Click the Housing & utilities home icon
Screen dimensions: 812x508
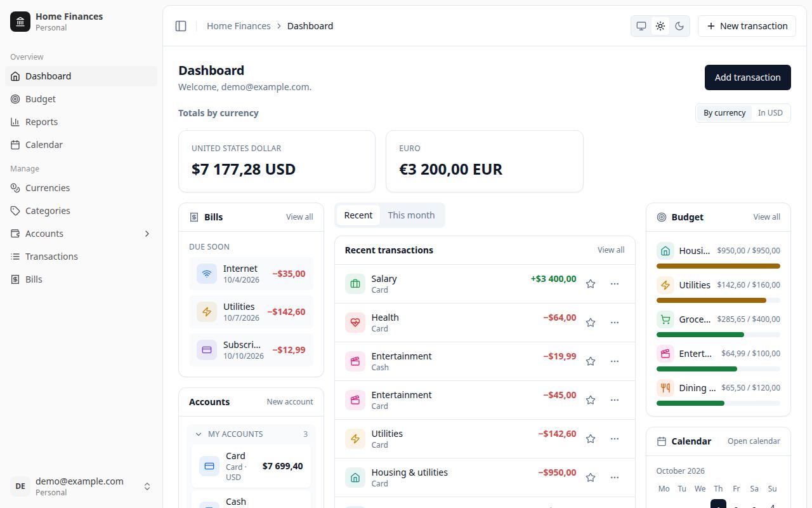[355, 478]
